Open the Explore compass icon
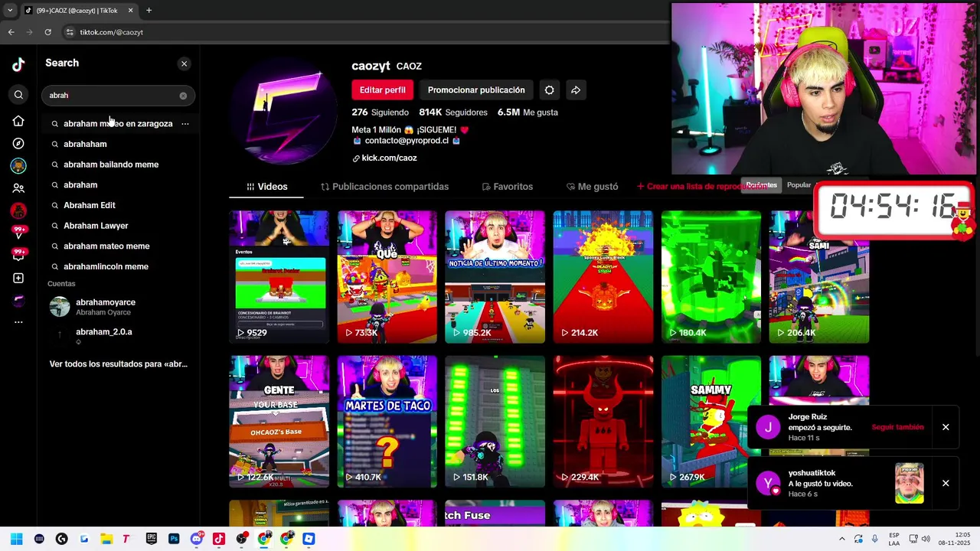 pos(18,143)
